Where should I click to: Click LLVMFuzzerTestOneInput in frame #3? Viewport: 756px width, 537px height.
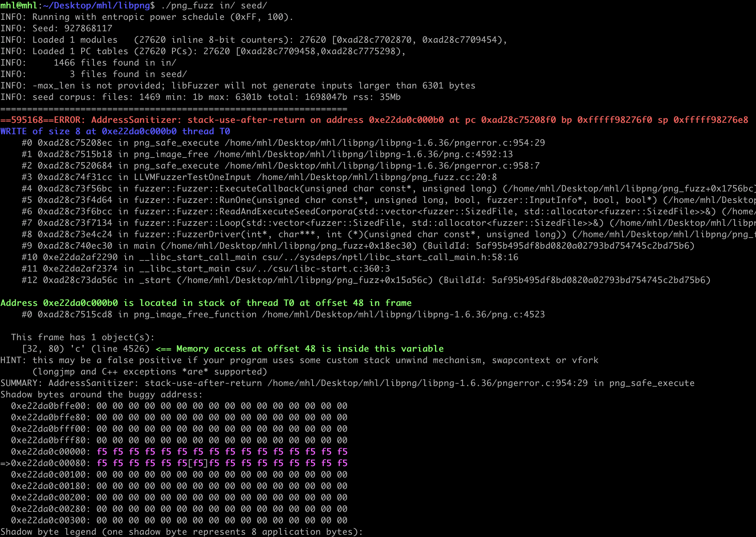tap(192, 177)
